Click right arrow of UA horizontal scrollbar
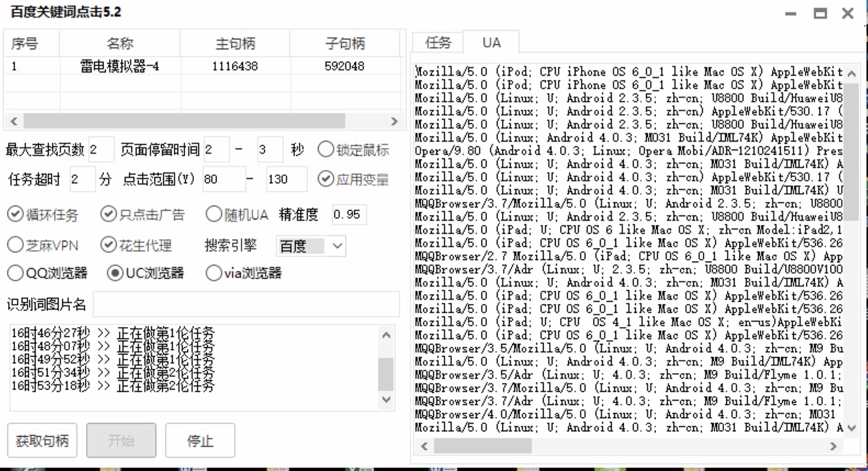The height and width of the screenshot is (471, 868). pyautogui.click(x=833, y=446)
